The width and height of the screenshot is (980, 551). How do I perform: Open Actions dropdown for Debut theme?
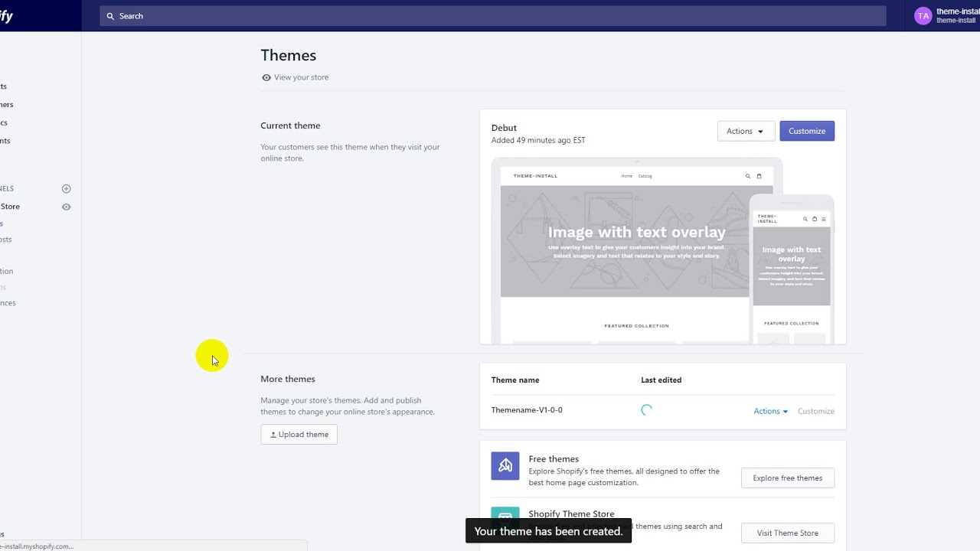(x=746, y=131)
